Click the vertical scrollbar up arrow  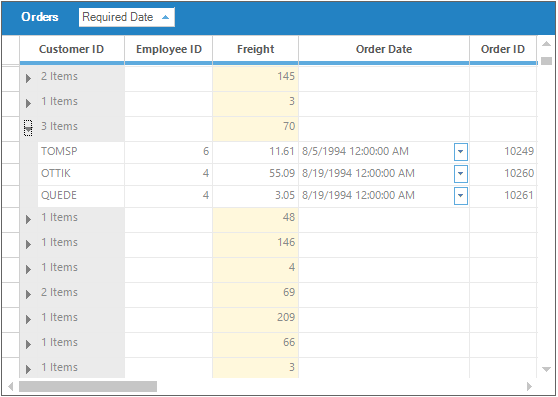click(x=546, y=44)
